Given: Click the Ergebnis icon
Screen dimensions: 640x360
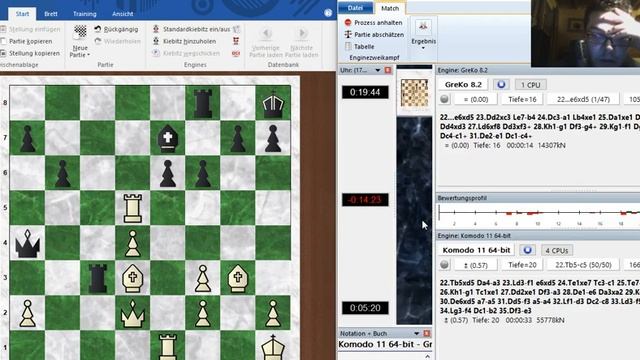Looking at the screenshot, I should tap(423, 27).
